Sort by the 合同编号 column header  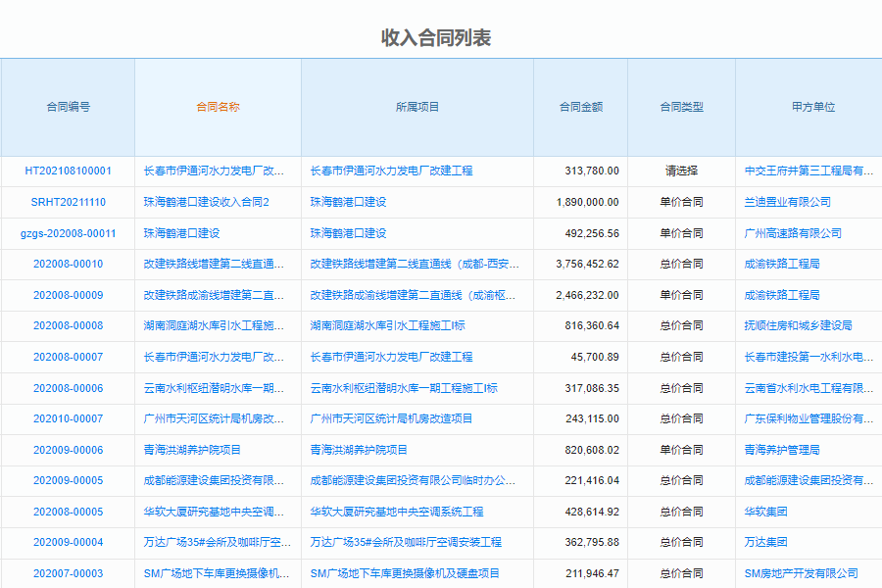(x=68, y=107)
